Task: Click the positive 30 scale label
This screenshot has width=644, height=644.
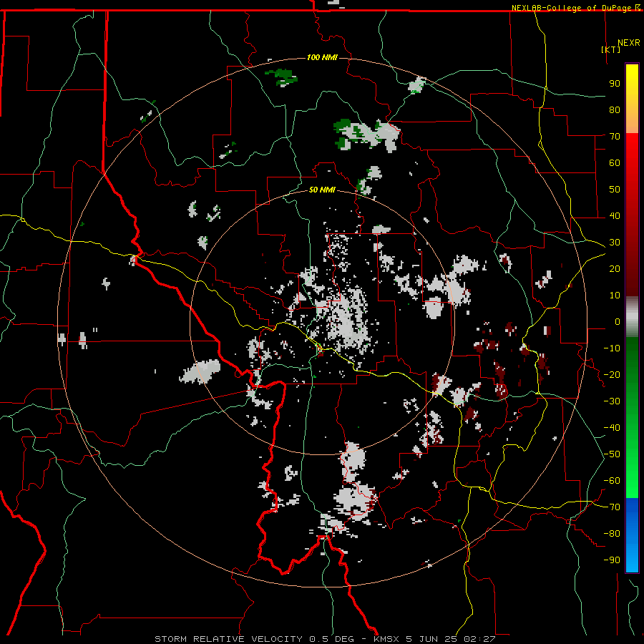Action: point(615,243)
